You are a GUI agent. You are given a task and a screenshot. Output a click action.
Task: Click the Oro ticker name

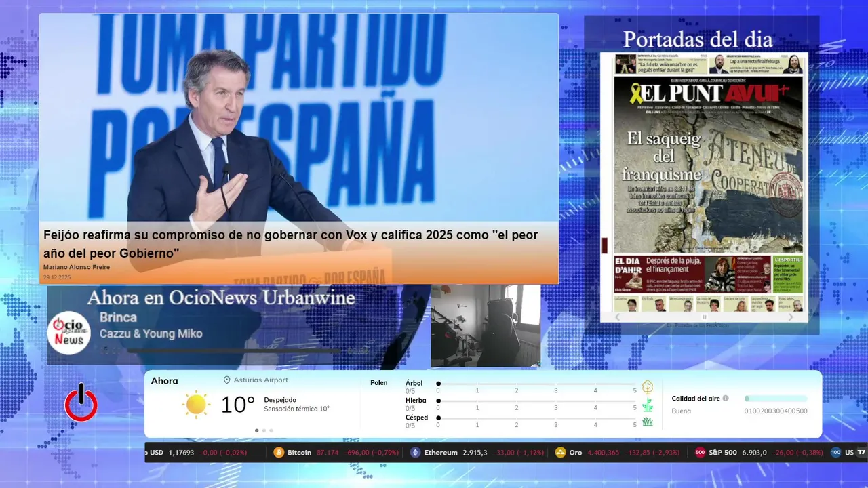pos(576,453)
